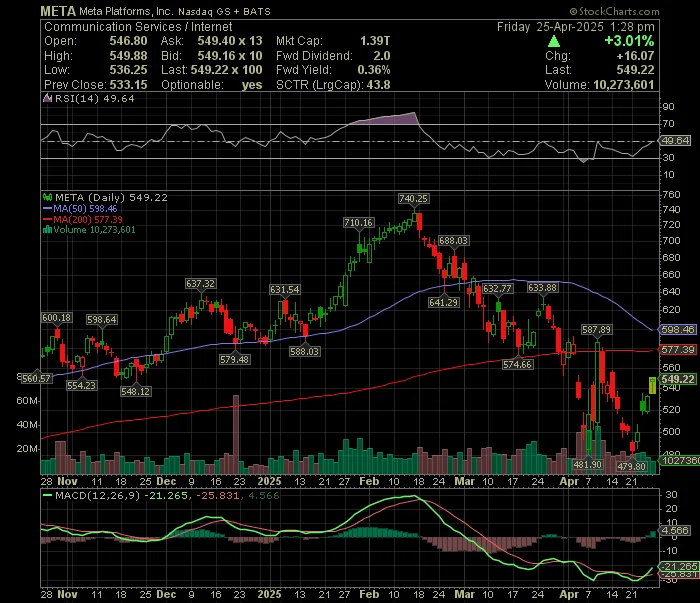700x603 pixels.
Task: Click the 'RSI(14) 49.64' panel label
Action: (95, 99)
